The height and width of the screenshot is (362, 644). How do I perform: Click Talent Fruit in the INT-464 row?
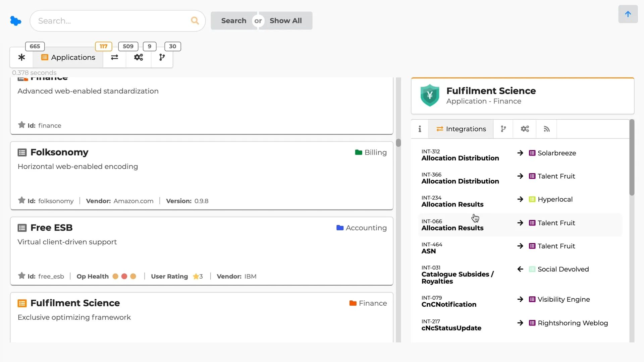pyautogui.click(x=556, y=246)
